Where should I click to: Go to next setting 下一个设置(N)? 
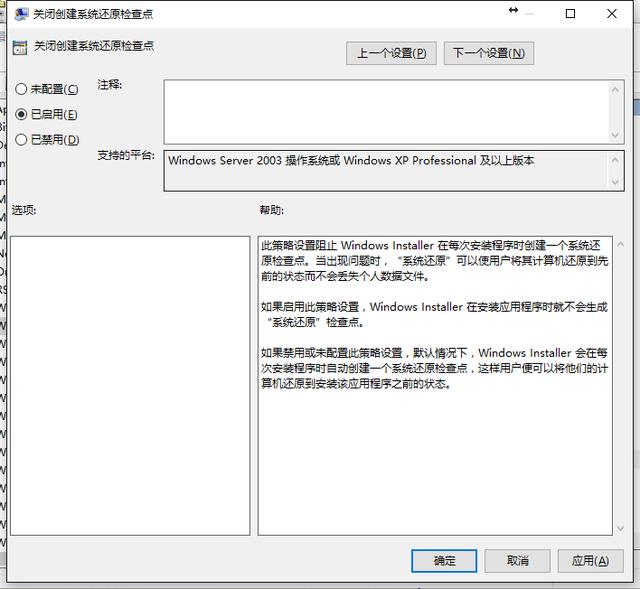click(489, 53)
